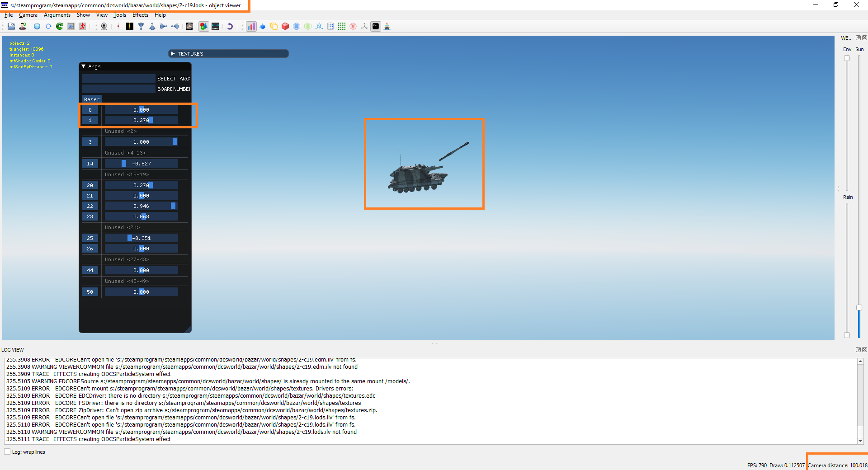Click the SELECT ARG input field

(119, 78)
